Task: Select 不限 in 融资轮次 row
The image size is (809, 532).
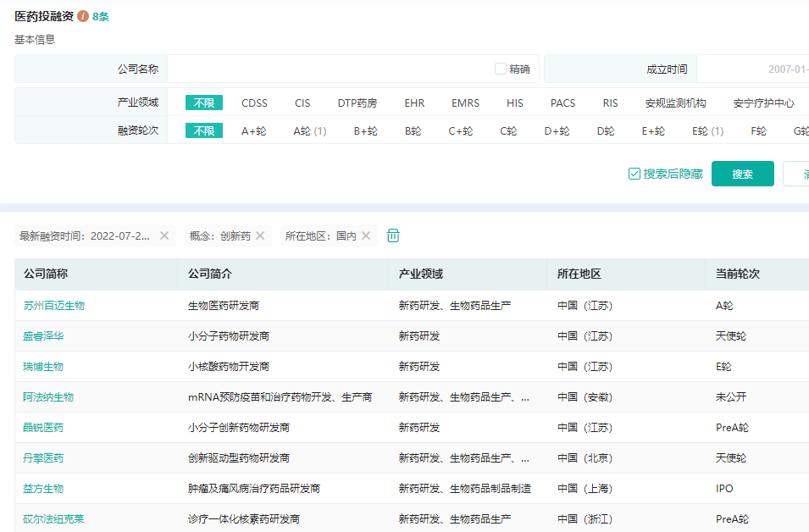Action: point(204,131)
